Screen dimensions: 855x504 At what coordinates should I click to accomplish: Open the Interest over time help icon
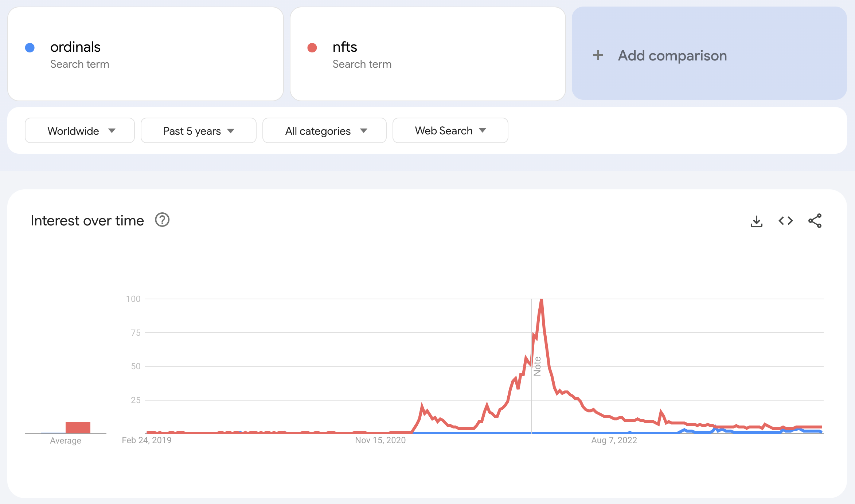tap(162, 220)
